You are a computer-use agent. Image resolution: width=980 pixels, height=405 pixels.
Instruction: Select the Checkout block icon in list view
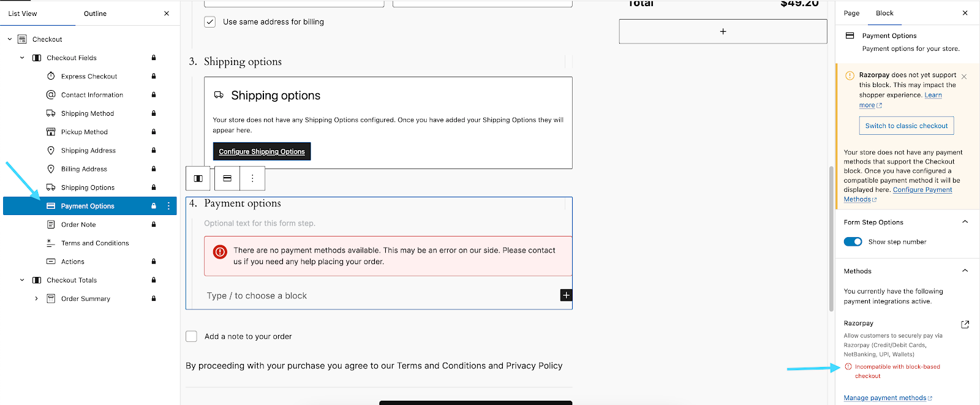point(22,39)
